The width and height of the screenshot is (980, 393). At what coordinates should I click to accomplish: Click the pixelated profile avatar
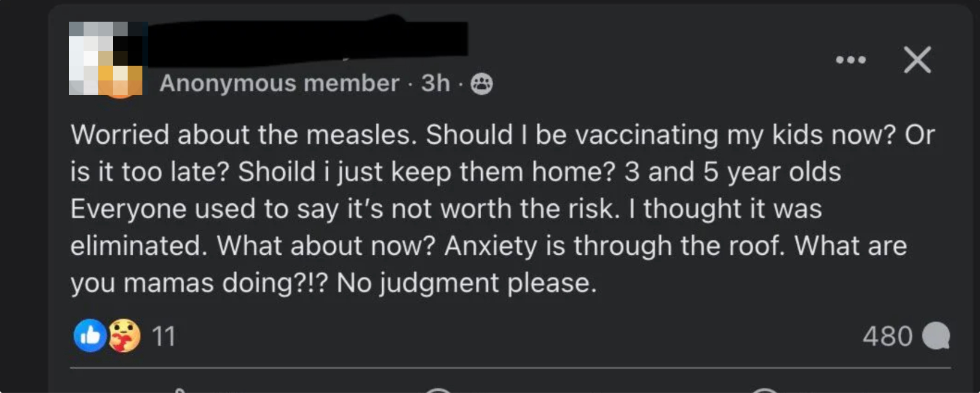[107, 59]
